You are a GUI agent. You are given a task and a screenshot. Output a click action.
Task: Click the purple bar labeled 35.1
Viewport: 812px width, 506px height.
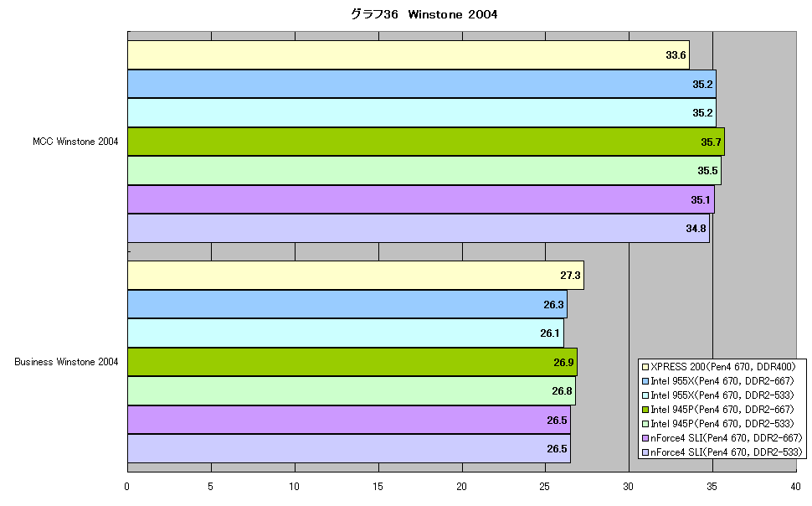click(421, 199)
